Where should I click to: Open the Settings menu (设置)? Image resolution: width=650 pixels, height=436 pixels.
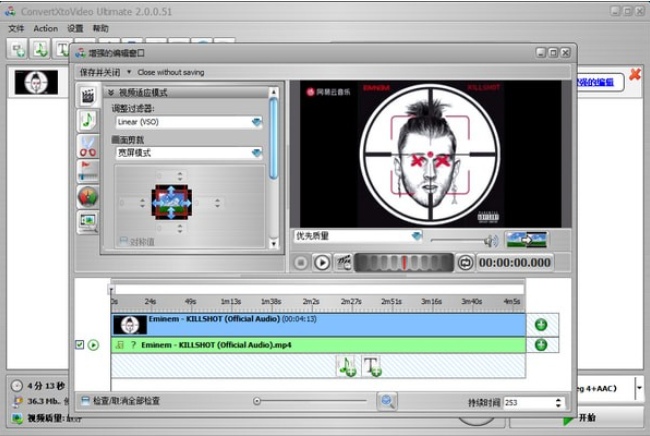pos(75,29)
